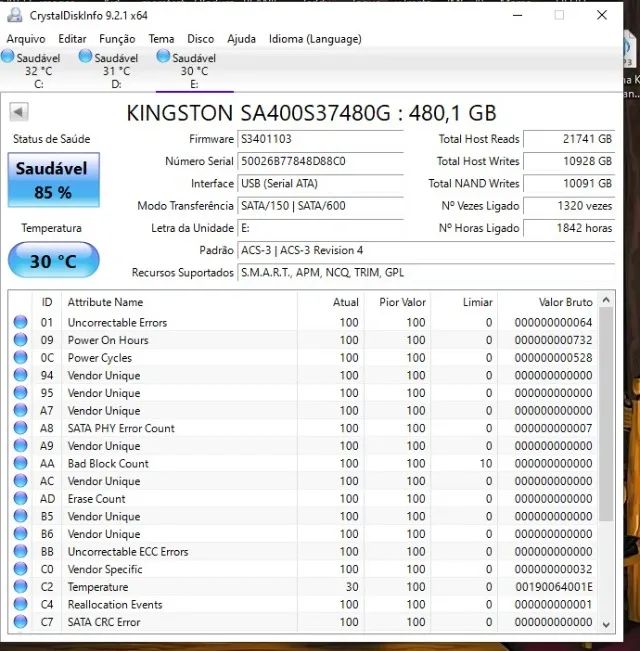Click Nº Horas Ligado value 1842 horas
The width and height of the screenshot is (640, 651).
click(x=569, y=228)
